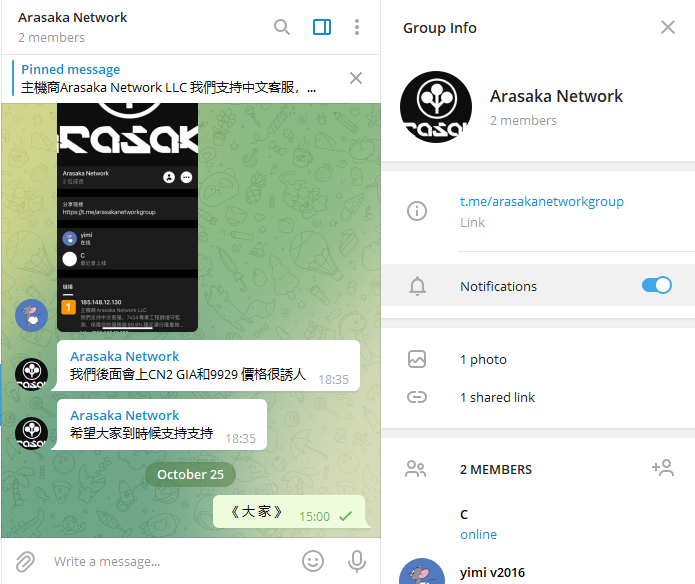Start voice recording with microphone icon
The width and height of the screenshot is (695, 584).
click(x=357, y=561)
